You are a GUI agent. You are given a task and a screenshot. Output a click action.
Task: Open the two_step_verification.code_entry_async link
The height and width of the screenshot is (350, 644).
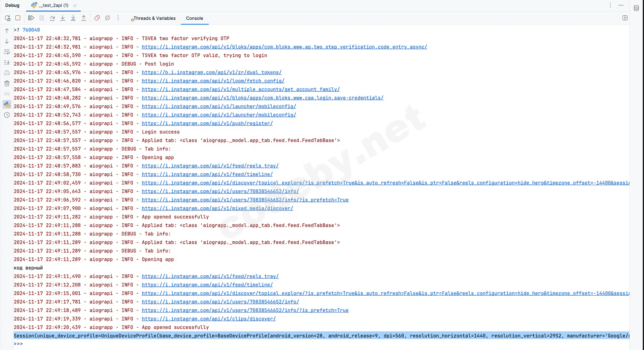coord(284,47)
